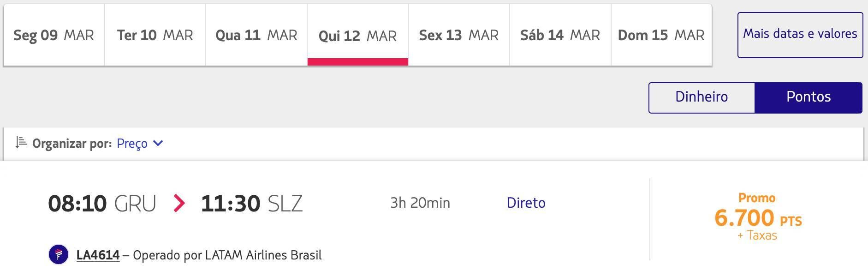The image size is (868, 277).
Task: Expand the Preço sort chevron
Action: tap(158, 143)
